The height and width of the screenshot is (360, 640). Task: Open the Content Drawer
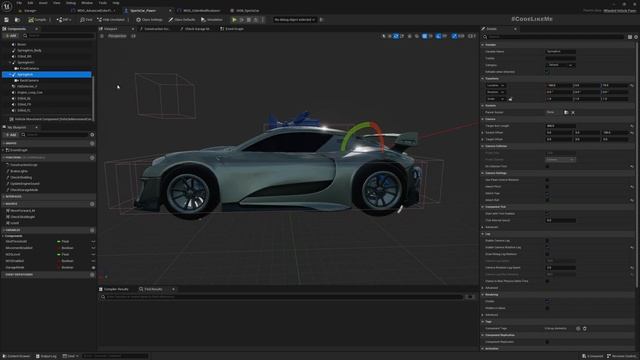coord(17,356)
